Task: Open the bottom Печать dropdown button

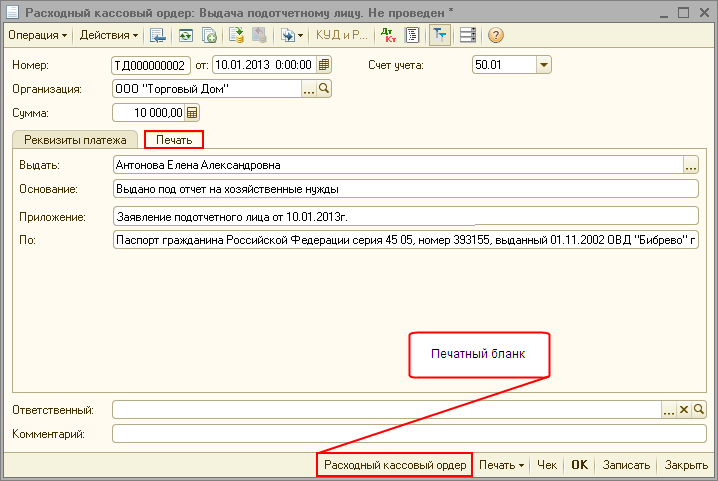Action: coord(501,465)
